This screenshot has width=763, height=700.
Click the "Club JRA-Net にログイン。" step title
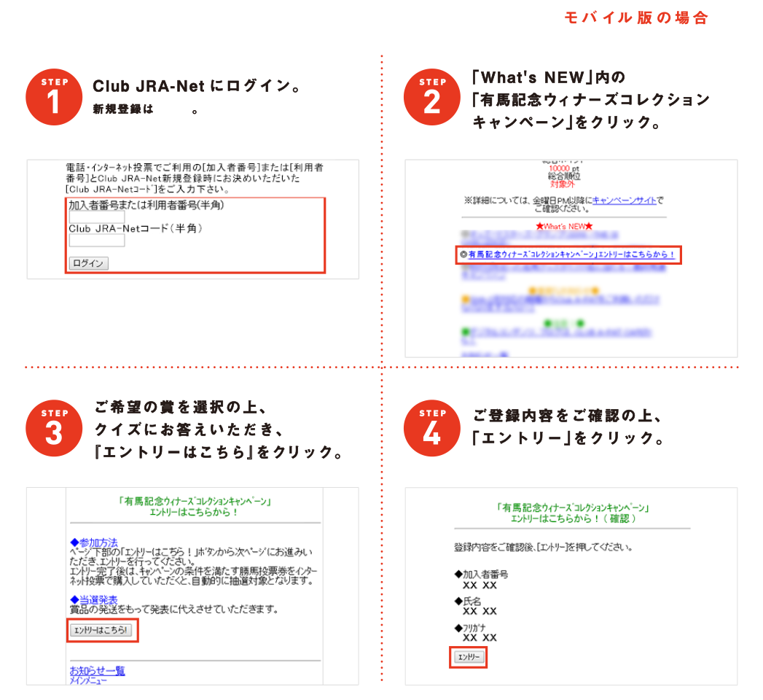pyautogui.click(x=197, y=86)
